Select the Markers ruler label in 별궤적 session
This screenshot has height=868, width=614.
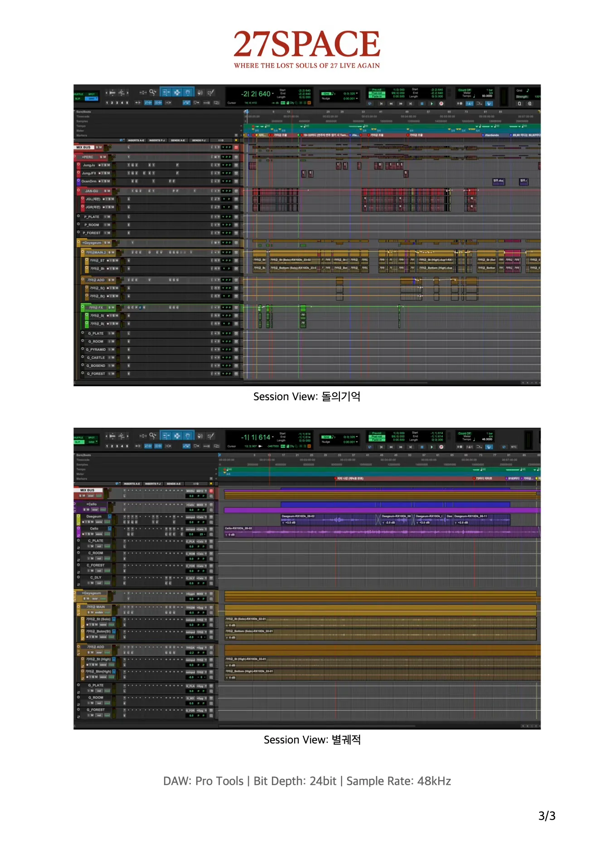point(82,479)
